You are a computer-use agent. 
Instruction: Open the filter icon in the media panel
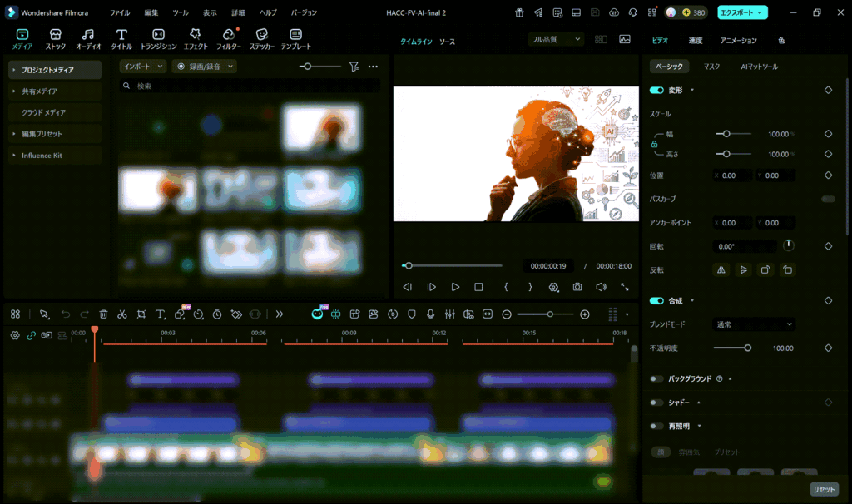[354, 67]
